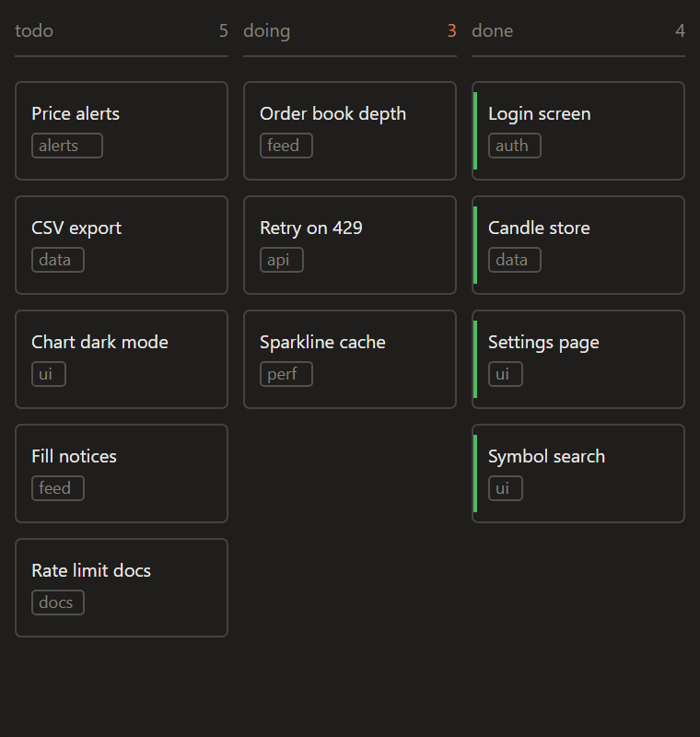Image resolution: width=700 pixels, height=737 pixels.
Task: Select the ui tag on Symbol search
Action: tap(506, 488)
